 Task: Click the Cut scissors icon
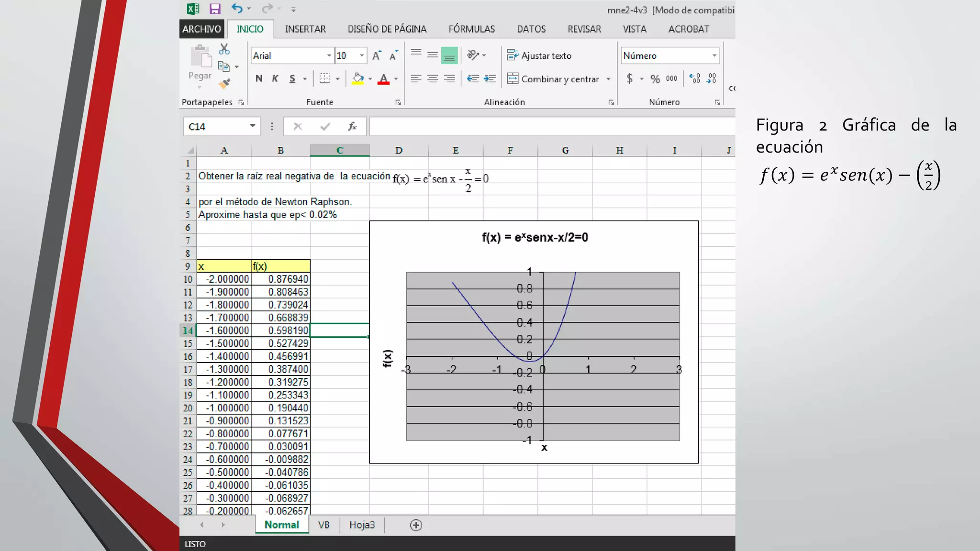tap(224, 49)
